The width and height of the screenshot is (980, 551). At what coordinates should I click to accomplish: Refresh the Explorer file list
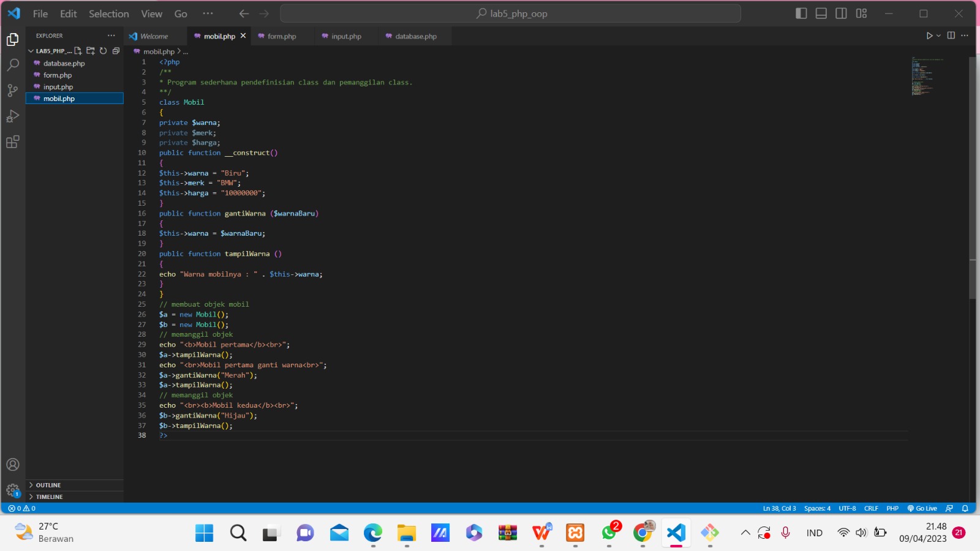pyautogui.click(x=103, y=51)
